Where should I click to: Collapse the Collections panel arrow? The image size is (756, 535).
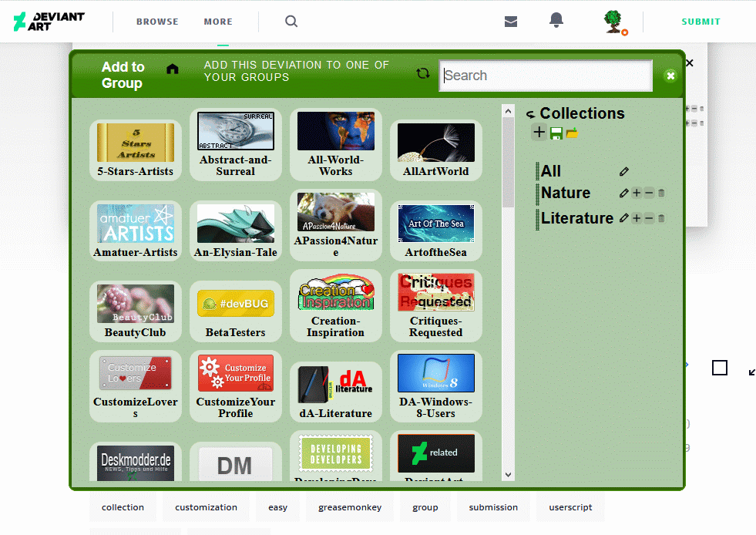point(530,114)
